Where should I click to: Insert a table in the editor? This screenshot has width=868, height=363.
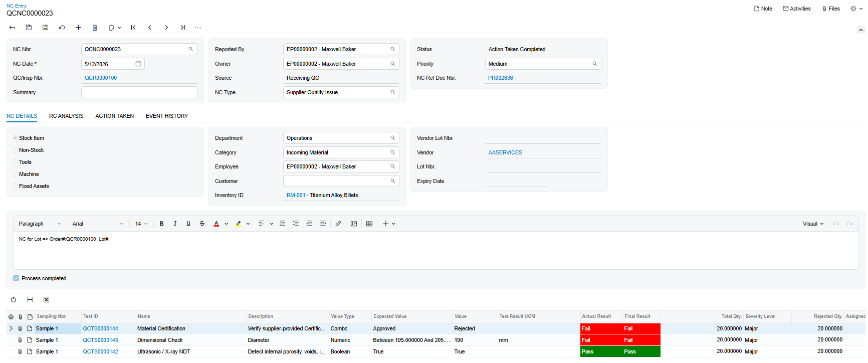[x=369, y=224]
